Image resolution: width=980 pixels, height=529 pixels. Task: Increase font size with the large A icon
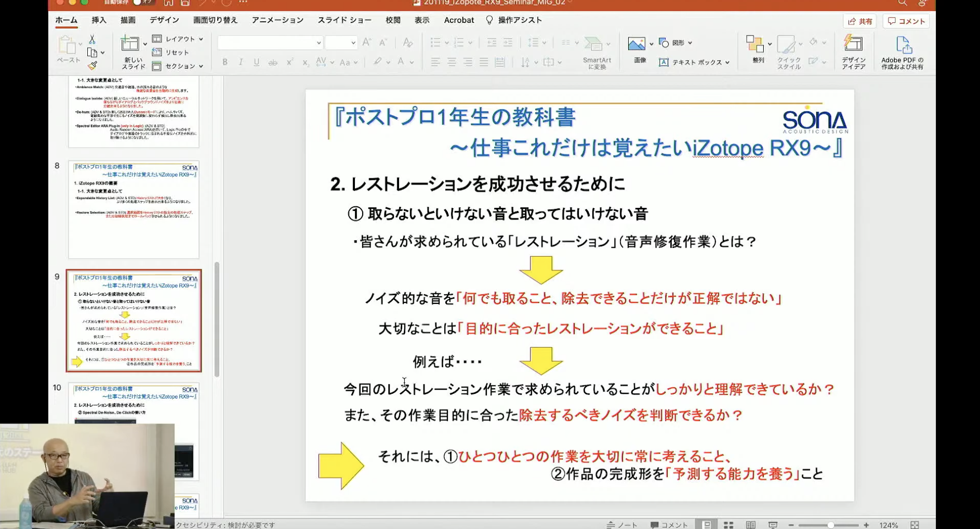[x=367, y=43]
